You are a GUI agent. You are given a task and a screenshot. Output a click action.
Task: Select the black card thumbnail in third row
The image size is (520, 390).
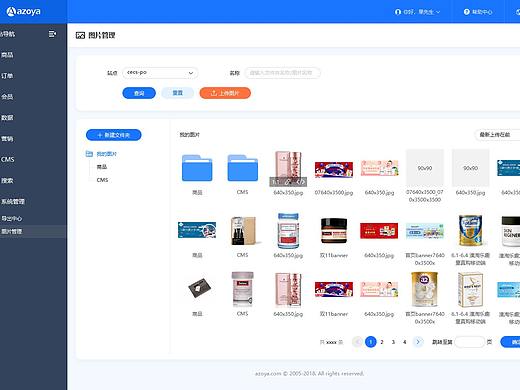[x=199, y=288]
